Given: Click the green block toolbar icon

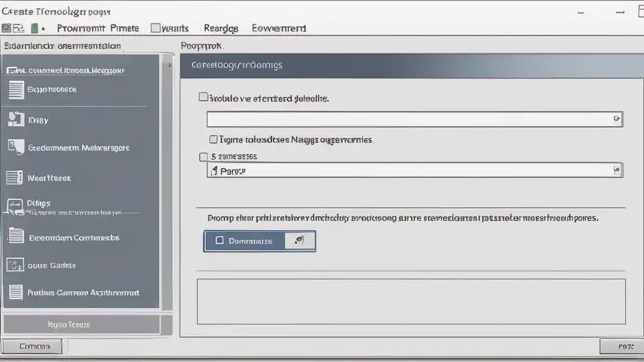Looking at the screenshot, I should pos(35,28).
